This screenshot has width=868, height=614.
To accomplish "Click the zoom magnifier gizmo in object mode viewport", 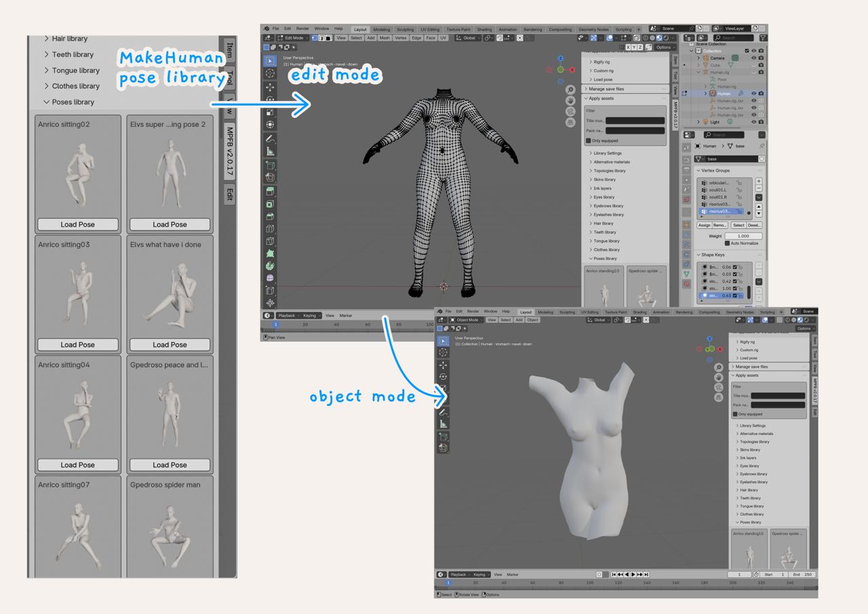I will tap(719, 368).
